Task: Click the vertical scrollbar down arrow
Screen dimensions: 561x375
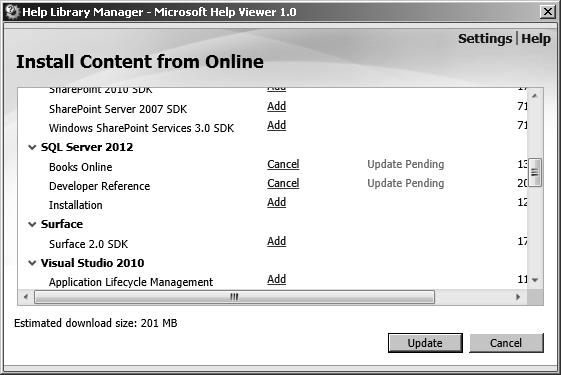Action: click(535, 280)
